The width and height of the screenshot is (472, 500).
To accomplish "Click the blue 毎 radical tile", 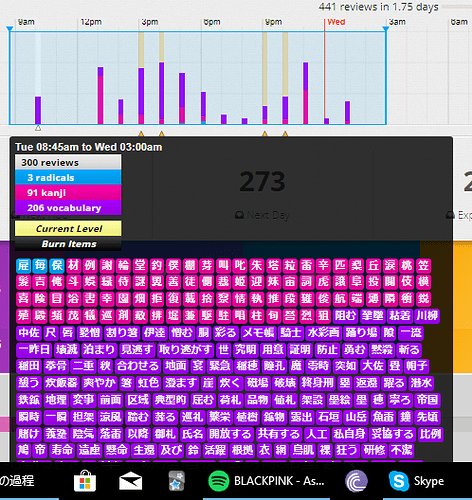I will [x=40, y=266].
